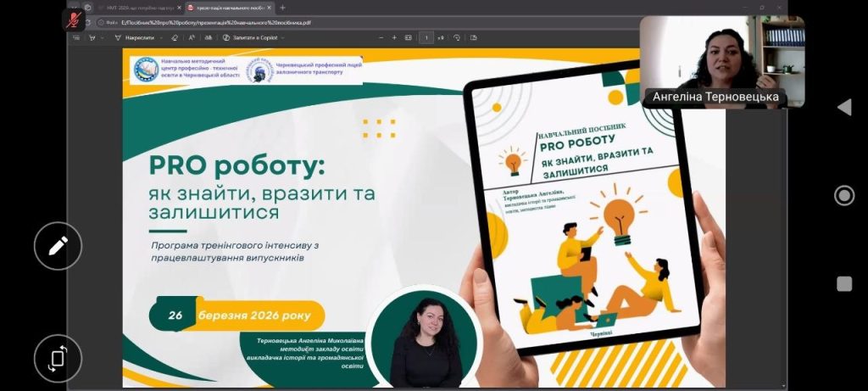
Task: Select Ангеліна Терновецька's video thumbnail
Action: (x=721, y=61)
